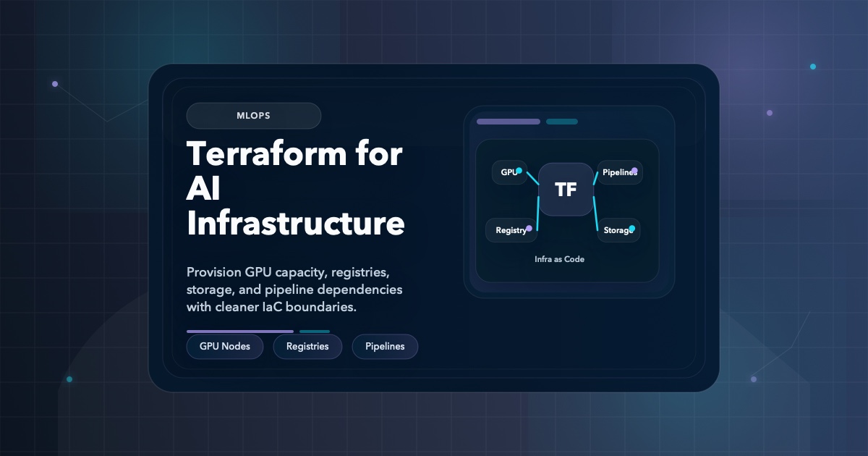
Task: Enable the Registries chip
Action: click(307, 347)
